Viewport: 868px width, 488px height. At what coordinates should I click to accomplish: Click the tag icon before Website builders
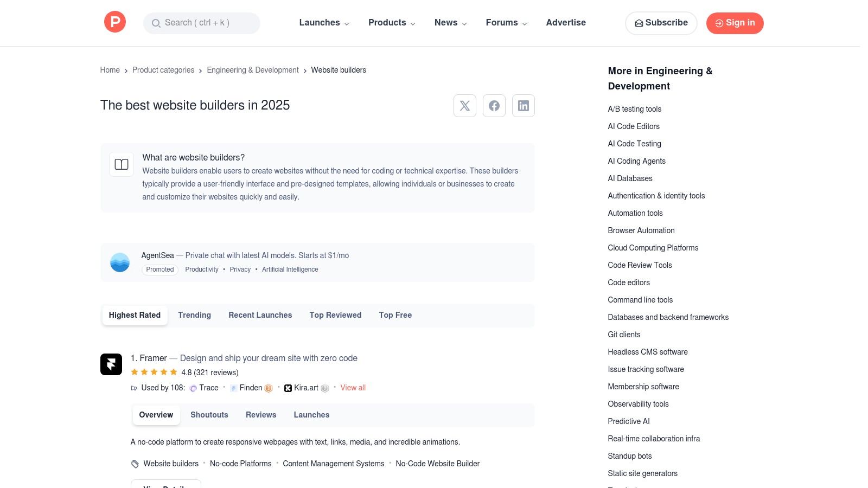[135, 464]
